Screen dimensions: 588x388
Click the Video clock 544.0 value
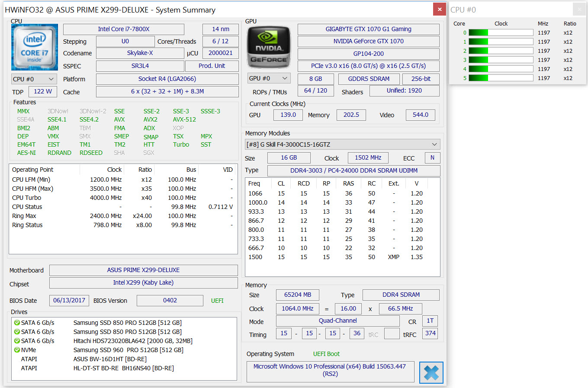point(421,115)
